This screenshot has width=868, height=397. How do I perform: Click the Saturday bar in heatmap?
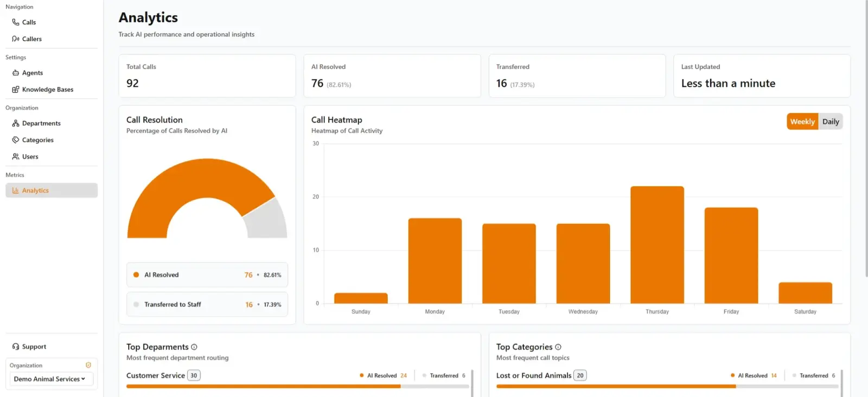pyautogui.click(x=805, y=293)
